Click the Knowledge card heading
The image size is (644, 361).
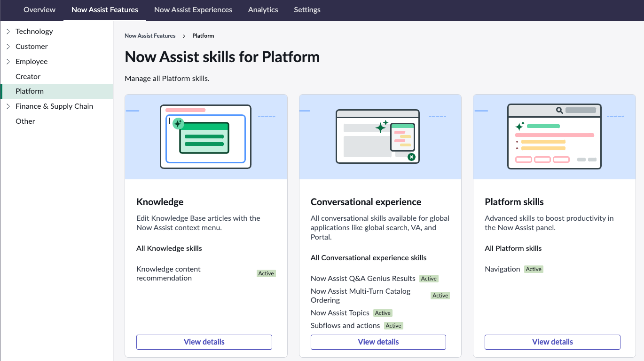[160, 202]
